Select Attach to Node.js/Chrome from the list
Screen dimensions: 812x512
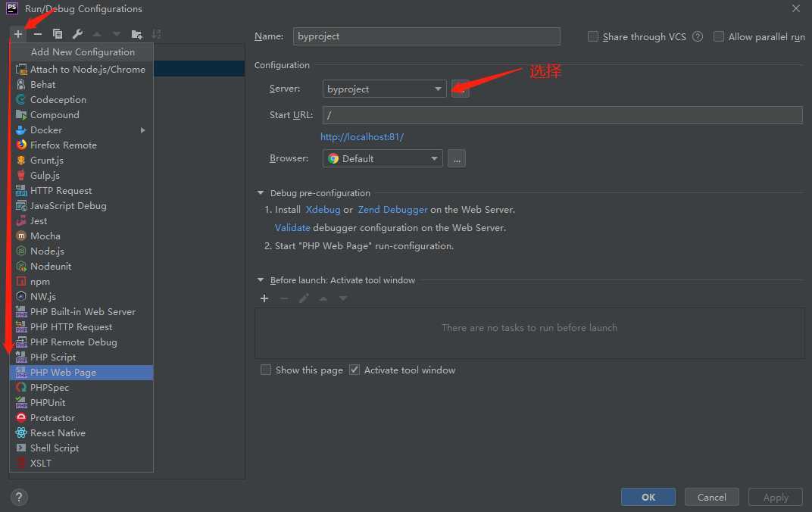point(81,70)
